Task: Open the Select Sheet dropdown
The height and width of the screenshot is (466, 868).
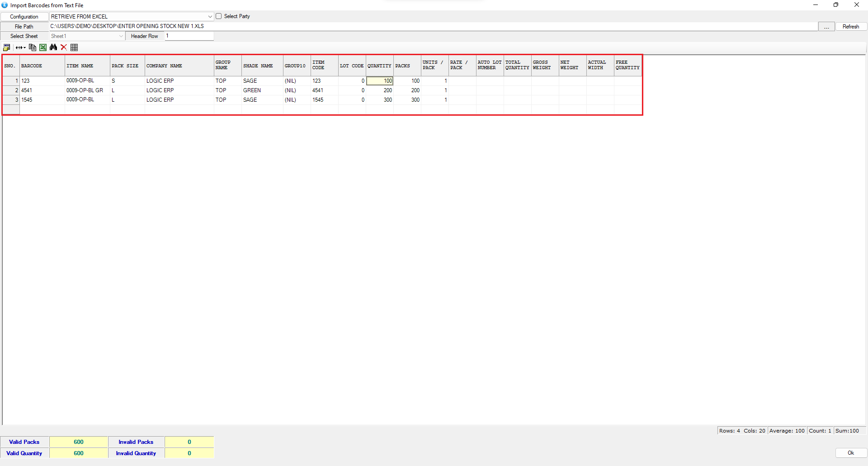Action: 121,36
